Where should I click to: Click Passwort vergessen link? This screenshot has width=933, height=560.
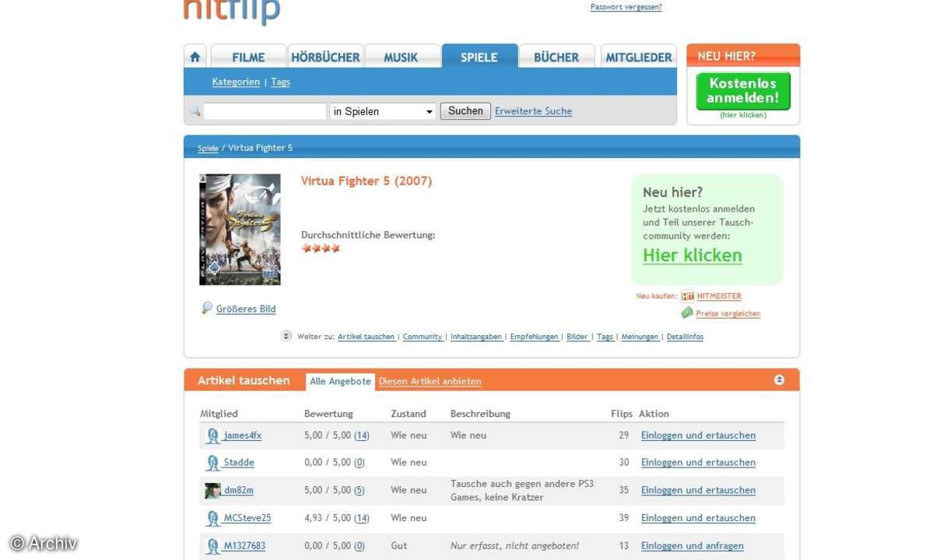pos(626,7)
